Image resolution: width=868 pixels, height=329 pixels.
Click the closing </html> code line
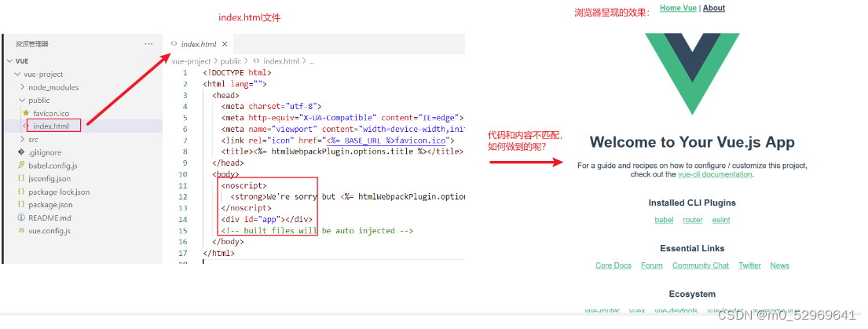(218, 253)
